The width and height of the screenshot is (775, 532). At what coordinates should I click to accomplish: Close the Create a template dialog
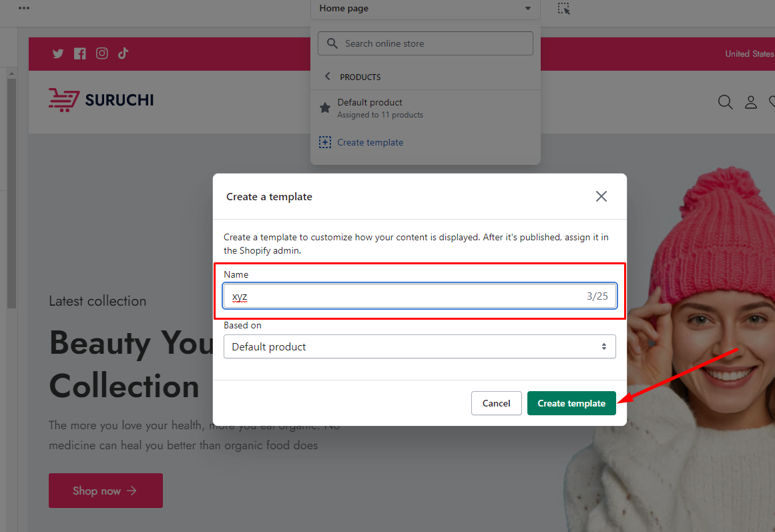(x=601, y=196)
